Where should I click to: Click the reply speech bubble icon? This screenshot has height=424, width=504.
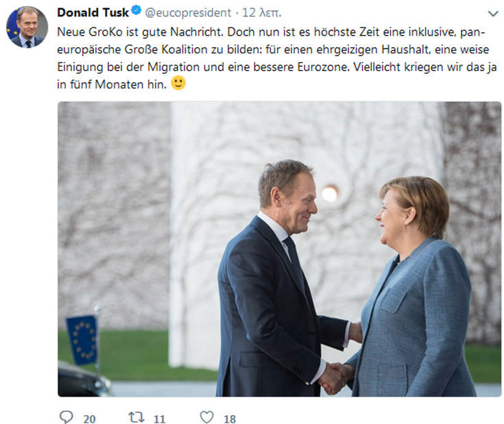tap(66, 416)
